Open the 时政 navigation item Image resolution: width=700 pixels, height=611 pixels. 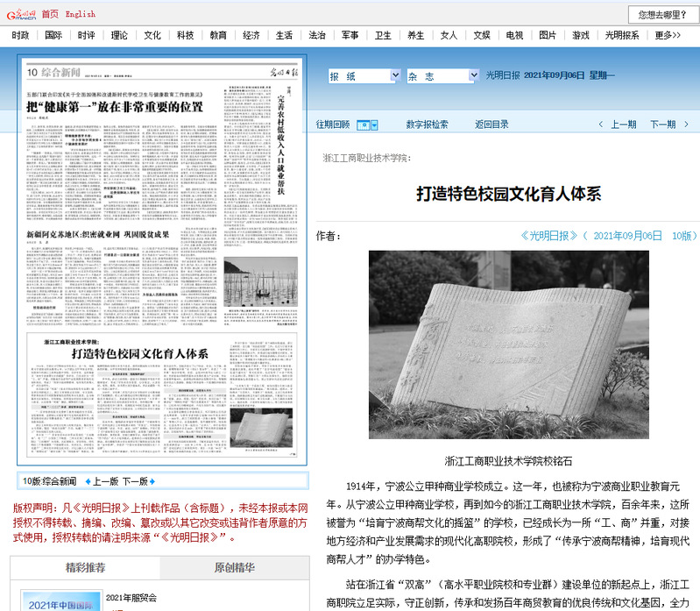[20, 35]
